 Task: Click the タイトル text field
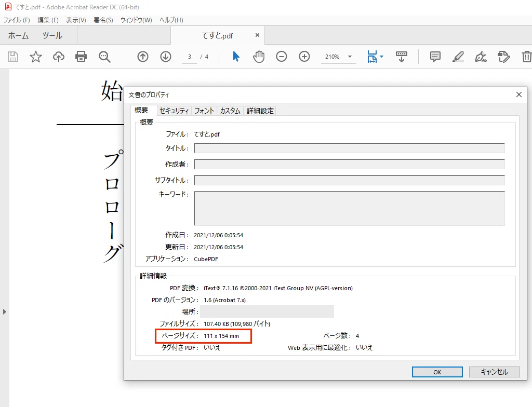[349, 148]
